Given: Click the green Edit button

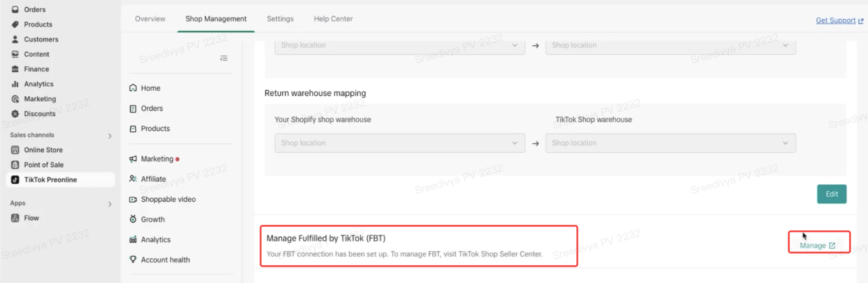Looking at the screenshot, I should coord(831,194).
